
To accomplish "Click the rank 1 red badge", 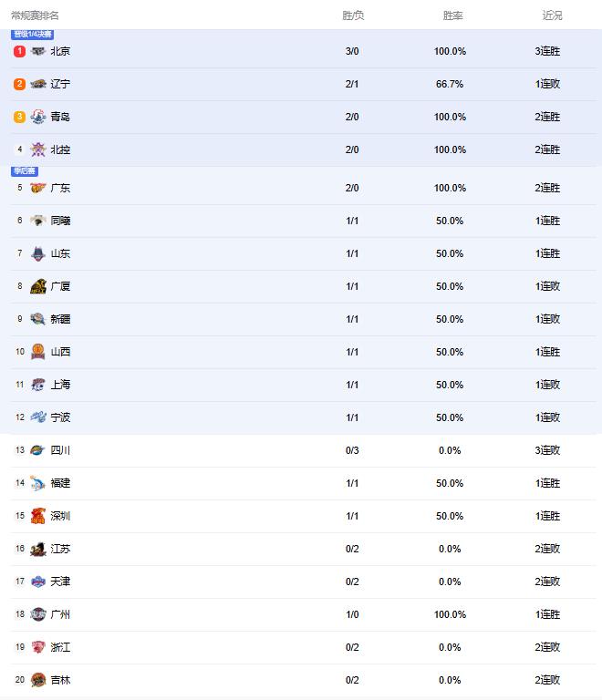I will coord(20,51).
